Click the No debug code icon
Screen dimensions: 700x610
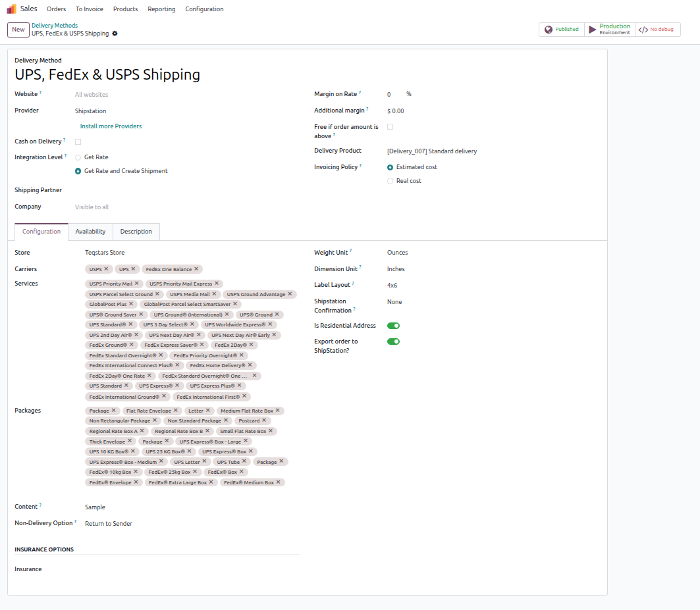tap(643, 30)
